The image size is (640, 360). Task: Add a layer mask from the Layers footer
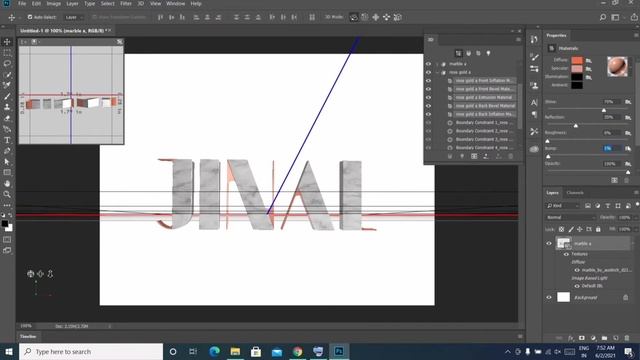tap(582, 338)
